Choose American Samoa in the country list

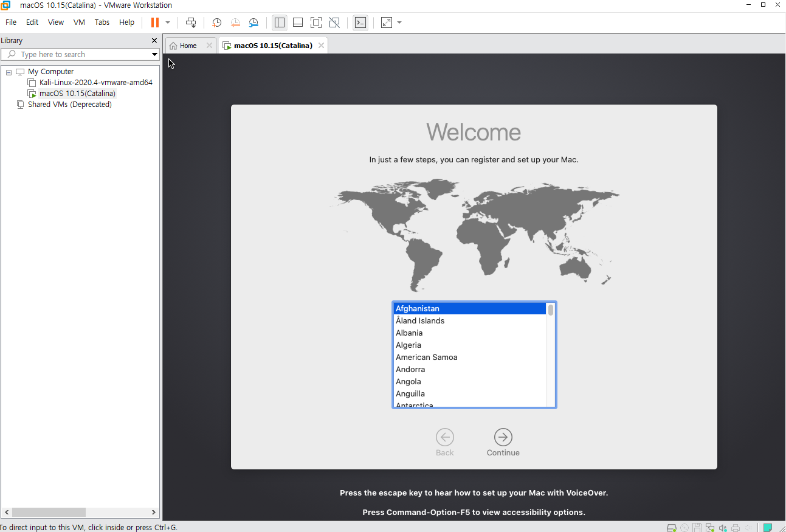point(470,358)
